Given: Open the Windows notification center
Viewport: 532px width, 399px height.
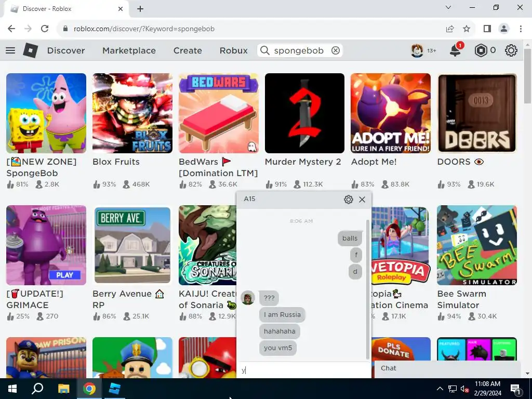Looking at the screenshot, I should point(516,389).
